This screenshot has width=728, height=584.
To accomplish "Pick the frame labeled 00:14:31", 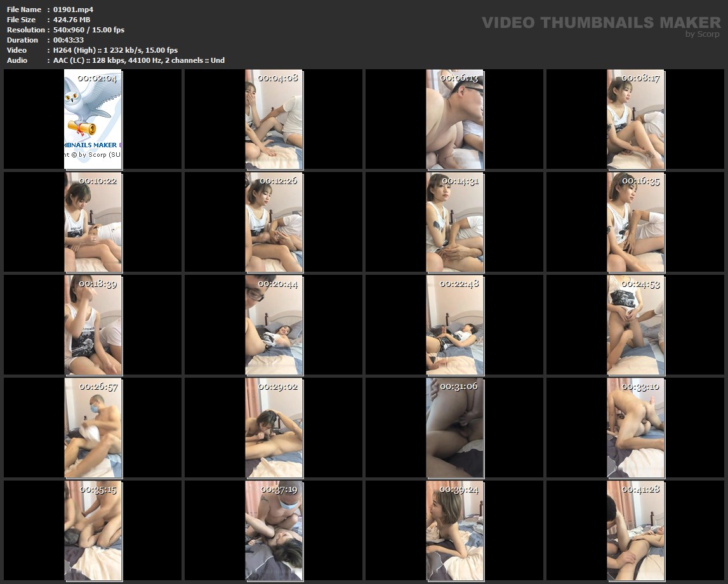I will coord(454,222).
